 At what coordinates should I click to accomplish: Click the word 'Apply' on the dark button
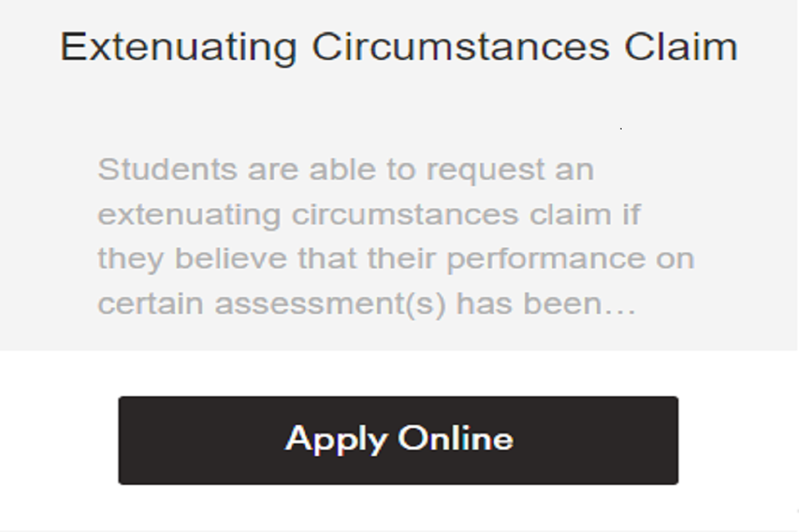336,440
